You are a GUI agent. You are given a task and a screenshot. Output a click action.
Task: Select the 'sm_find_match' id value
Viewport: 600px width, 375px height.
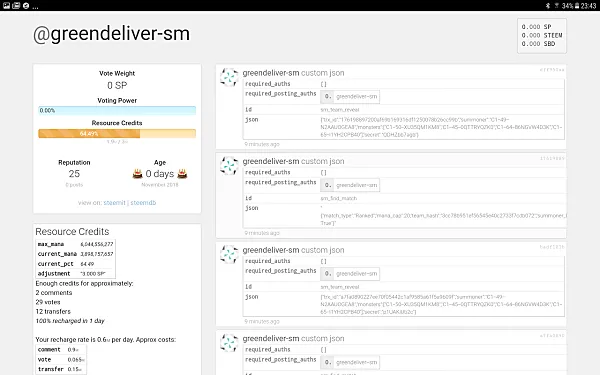coord(339,198)
